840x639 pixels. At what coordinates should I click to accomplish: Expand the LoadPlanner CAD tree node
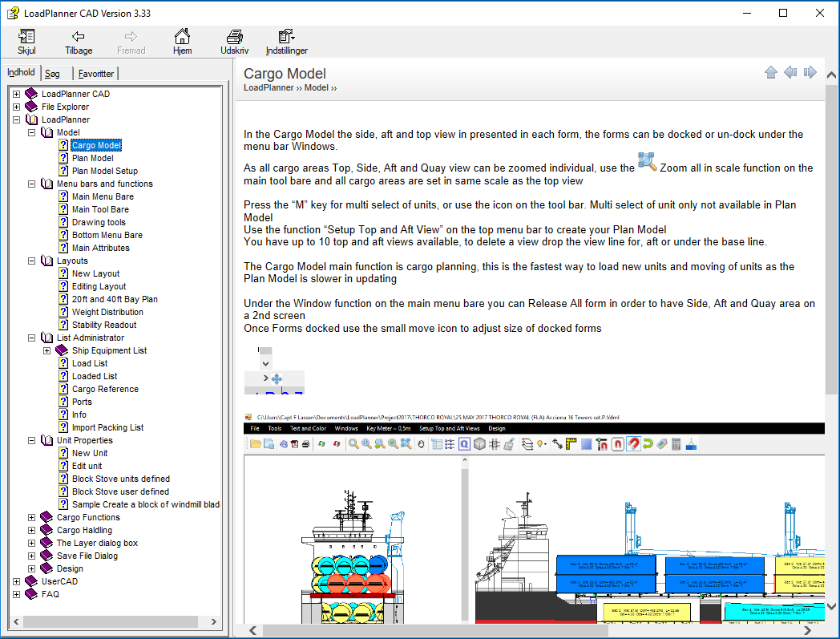(17, 94)
